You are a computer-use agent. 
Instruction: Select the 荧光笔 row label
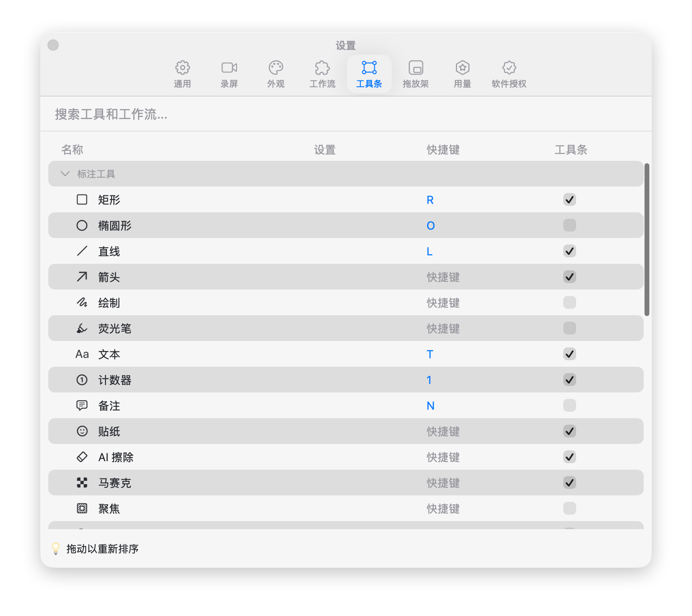click(115, 329)
